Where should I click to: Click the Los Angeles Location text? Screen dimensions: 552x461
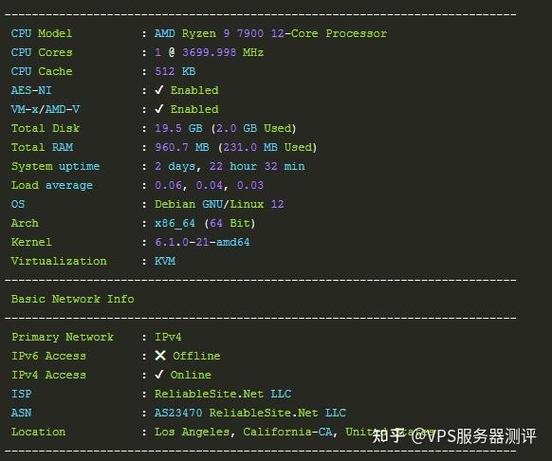click(x=192, y=432)
